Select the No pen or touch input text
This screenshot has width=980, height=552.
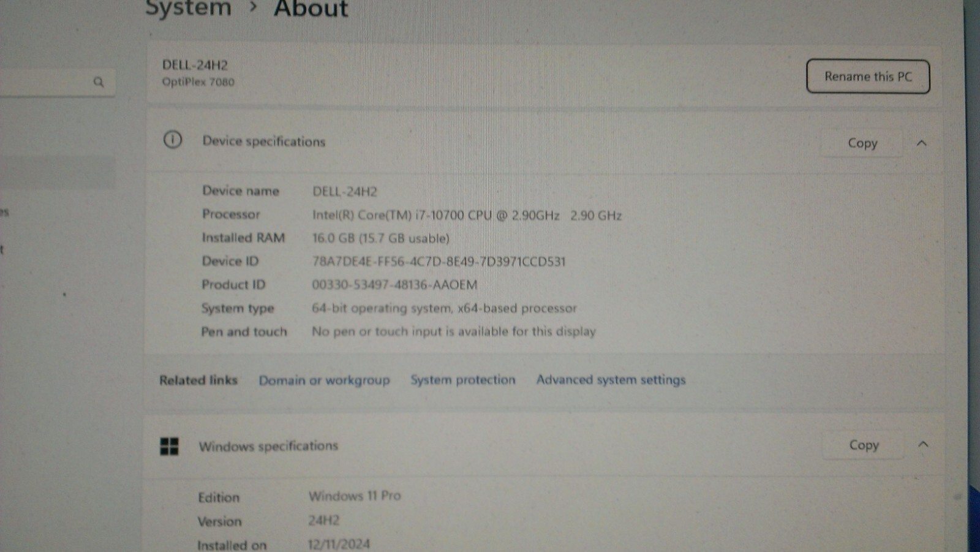(x=453, y=331)
